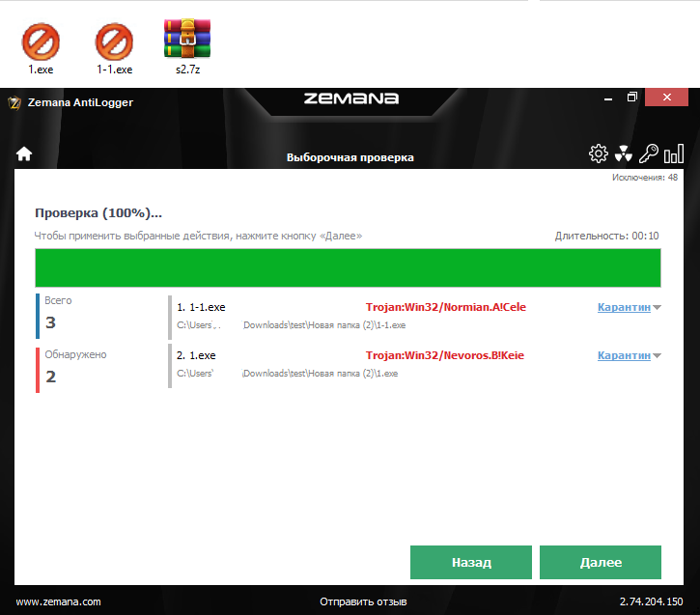Select the 1.exe blocked file icon
The height and width of the screenshot is (615, 700).
click(41, 42)
